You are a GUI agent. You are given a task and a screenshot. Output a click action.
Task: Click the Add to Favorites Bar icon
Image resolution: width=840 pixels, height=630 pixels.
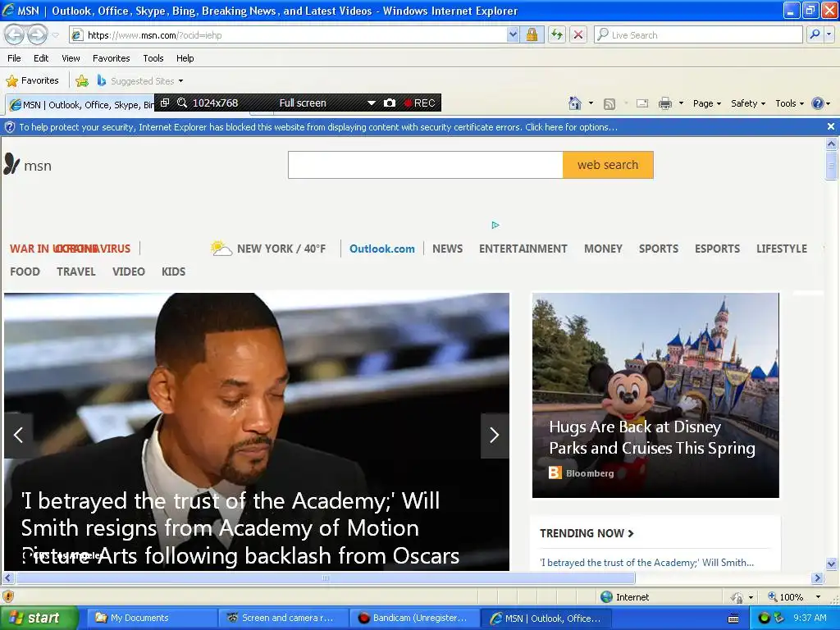tap(82, 81)
